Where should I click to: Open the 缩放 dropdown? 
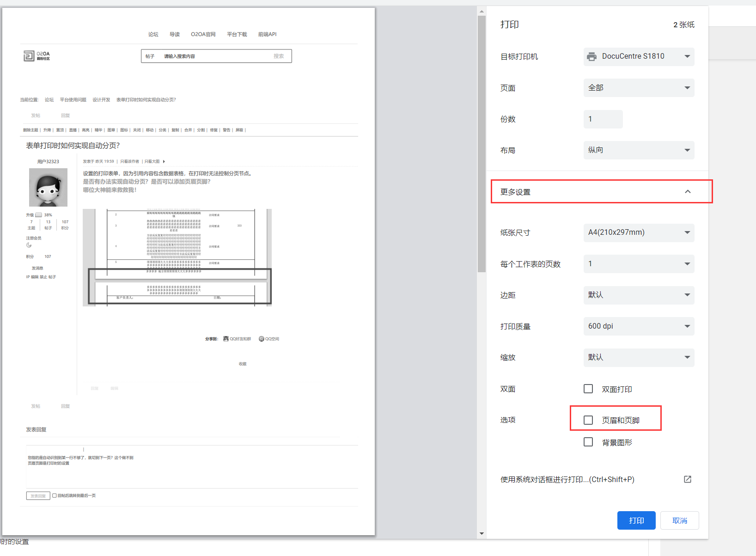[639, 357]
